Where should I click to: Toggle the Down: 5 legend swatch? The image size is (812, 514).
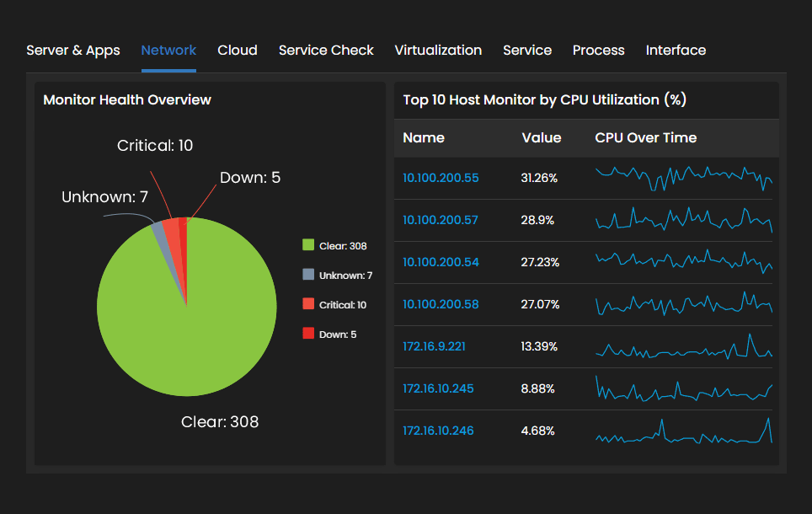coord(308,335)
